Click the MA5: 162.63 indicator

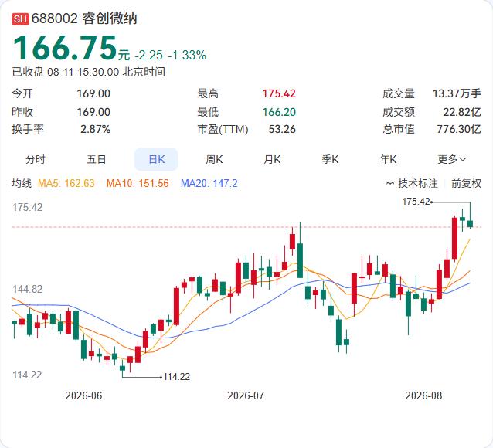coord(66,183)
